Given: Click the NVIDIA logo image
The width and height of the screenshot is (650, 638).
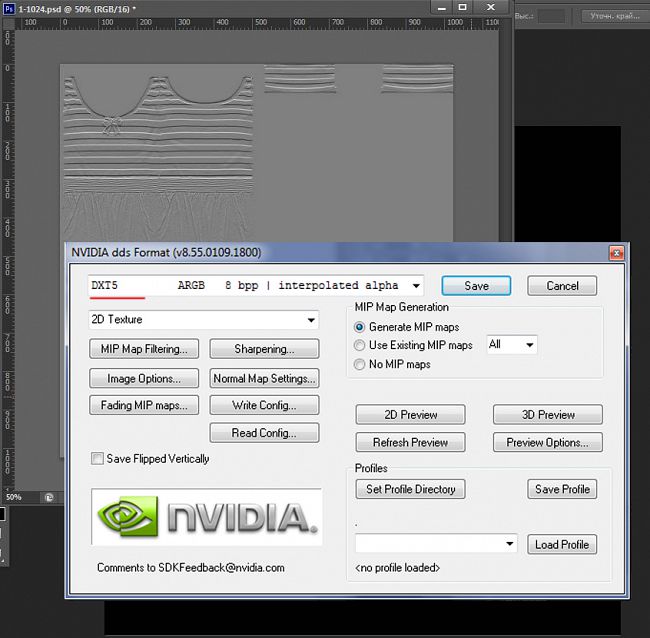Looking at the screenshot, I should [206, 517].
